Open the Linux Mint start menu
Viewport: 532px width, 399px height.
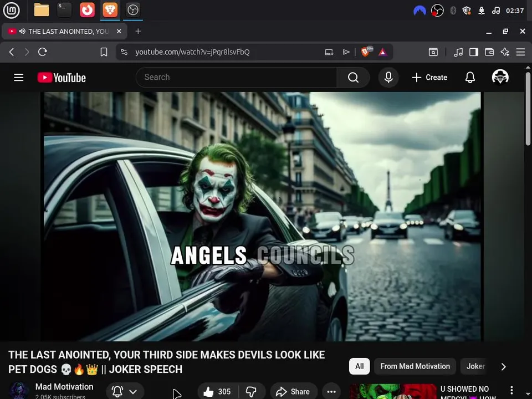11,10
